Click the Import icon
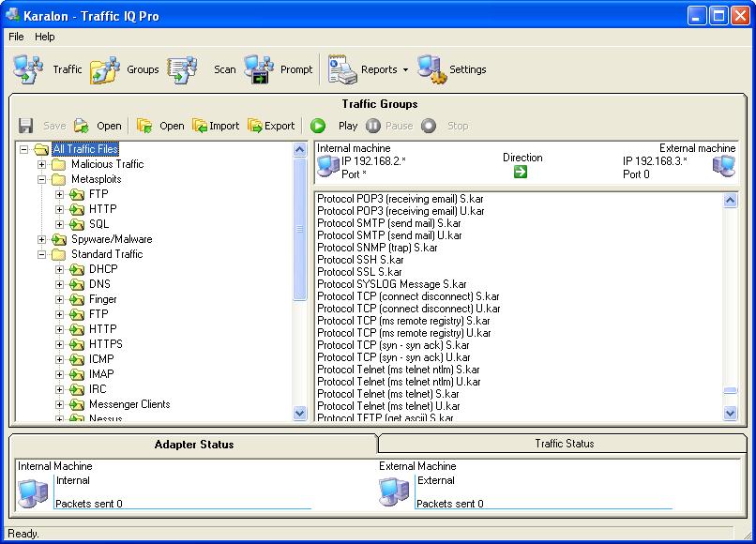Screen dimensions: 756x544 [x=200, y=126]
